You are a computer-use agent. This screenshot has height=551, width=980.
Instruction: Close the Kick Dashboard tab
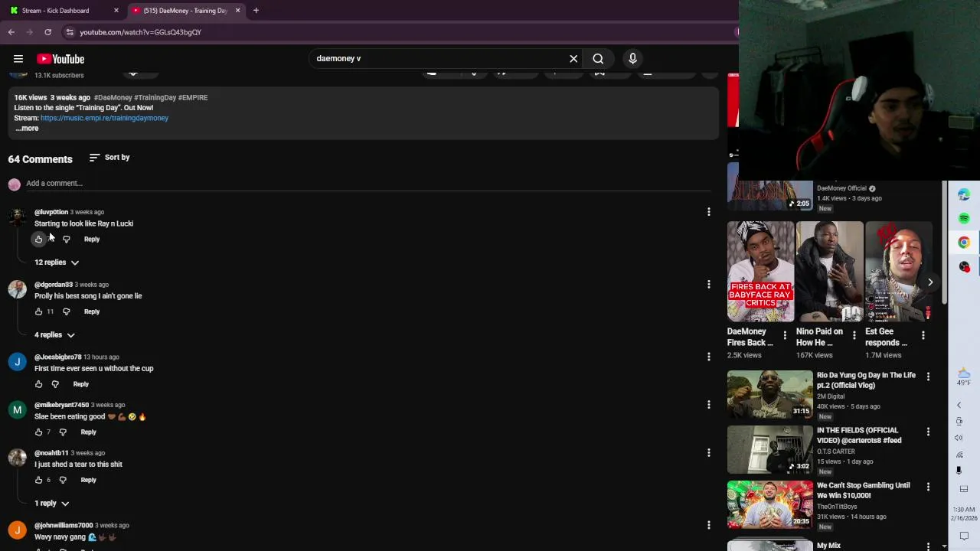(116, 11)
